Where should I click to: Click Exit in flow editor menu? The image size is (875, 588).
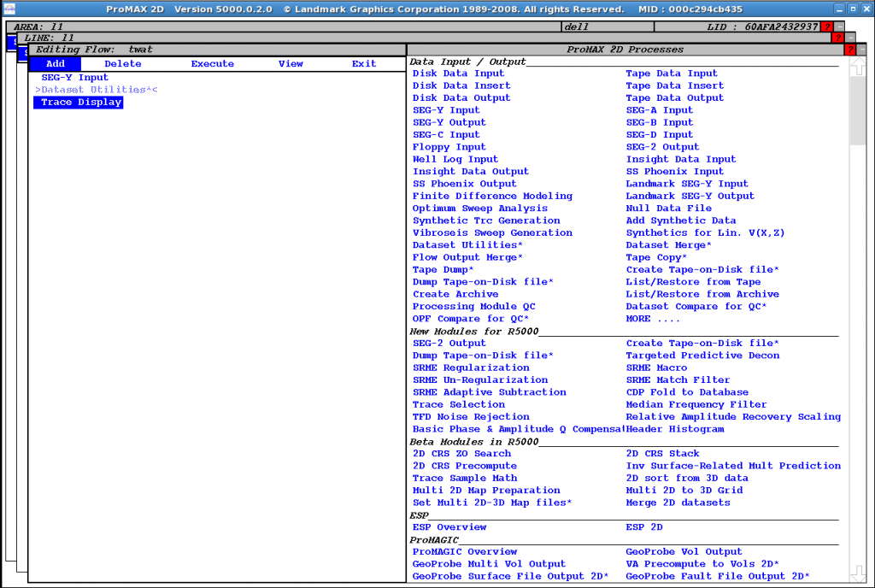click(364, 63)
